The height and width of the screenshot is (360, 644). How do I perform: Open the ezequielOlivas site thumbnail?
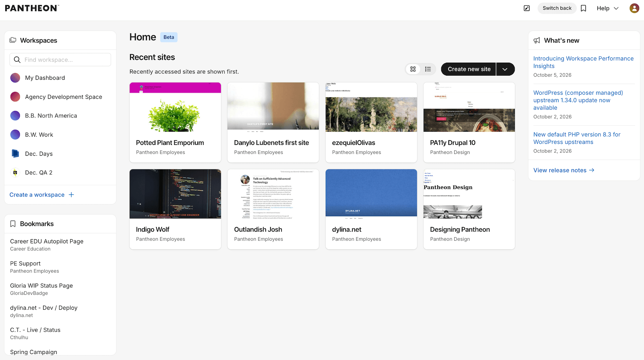[x=371, y=107]
